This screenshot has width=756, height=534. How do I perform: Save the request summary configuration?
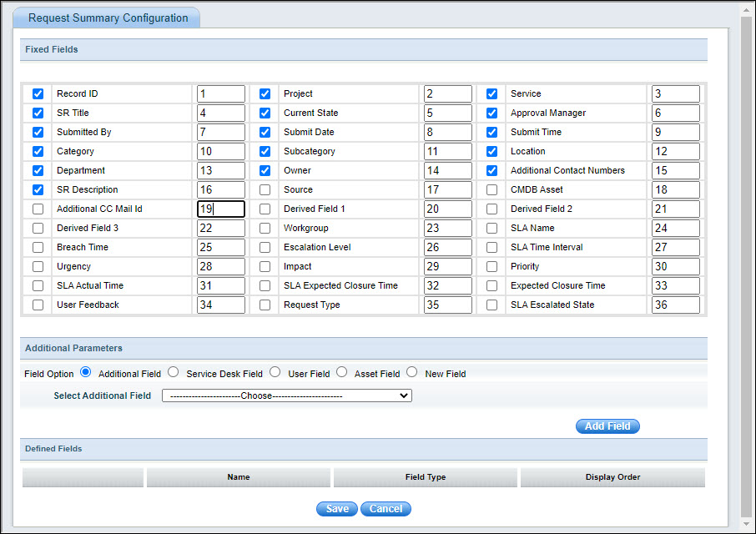337,509
